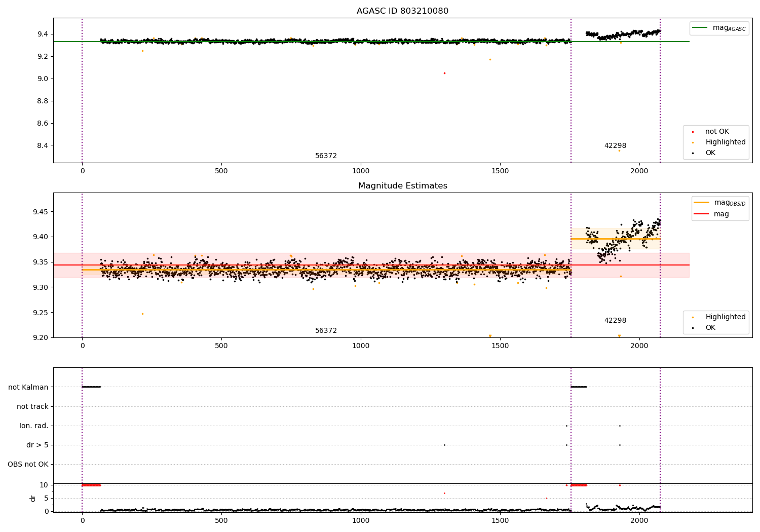760x532 pixels.
Task: Click the 42298 observation label in the middle plot
Action: (615, 321)
